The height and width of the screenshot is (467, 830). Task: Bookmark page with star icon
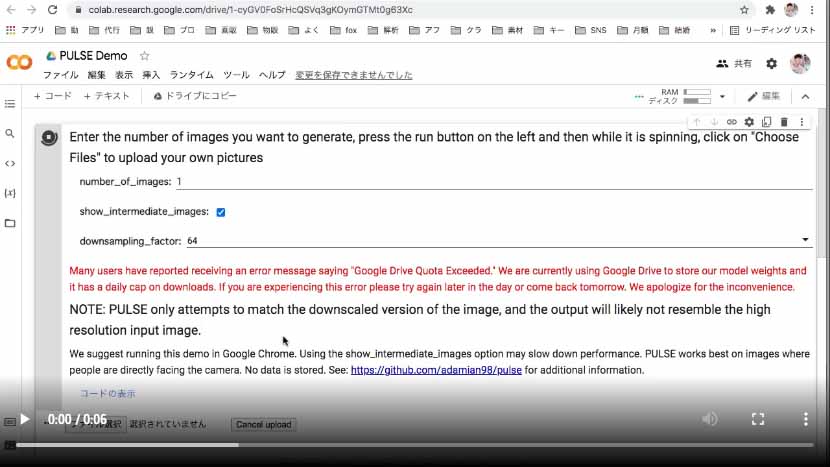tap(744, 10)
